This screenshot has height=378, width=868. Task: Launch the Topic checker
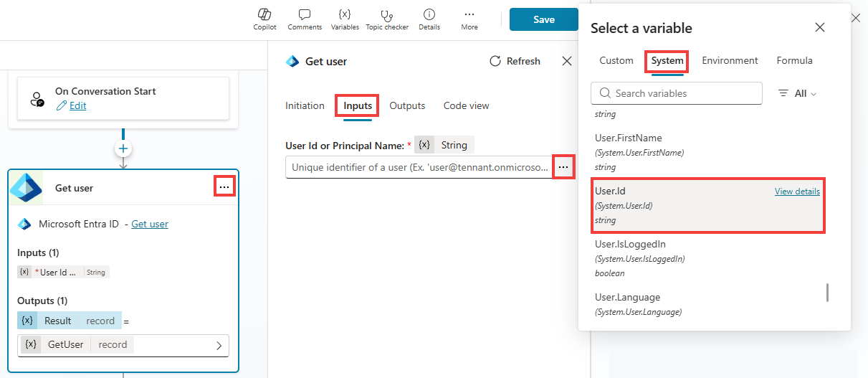[387, 19]
